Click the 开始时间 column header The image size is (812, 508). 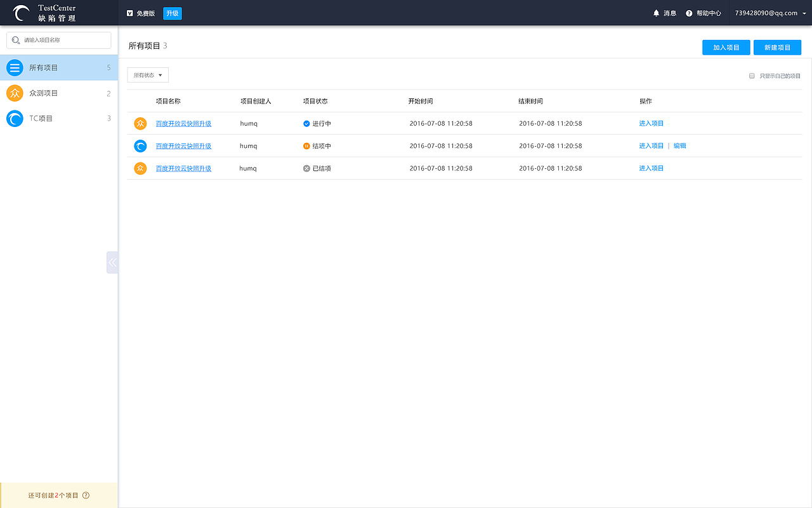(x=421, y=101)
